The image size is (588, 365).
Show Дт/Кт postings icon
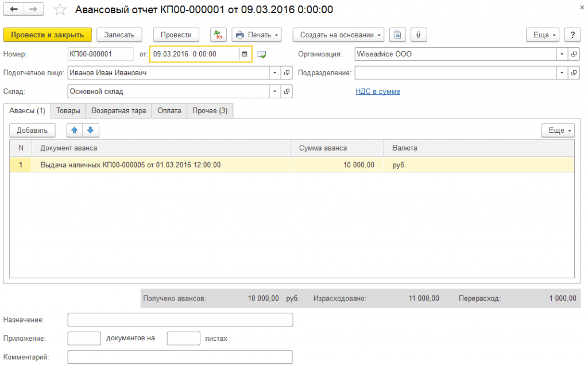coord(218,35)
